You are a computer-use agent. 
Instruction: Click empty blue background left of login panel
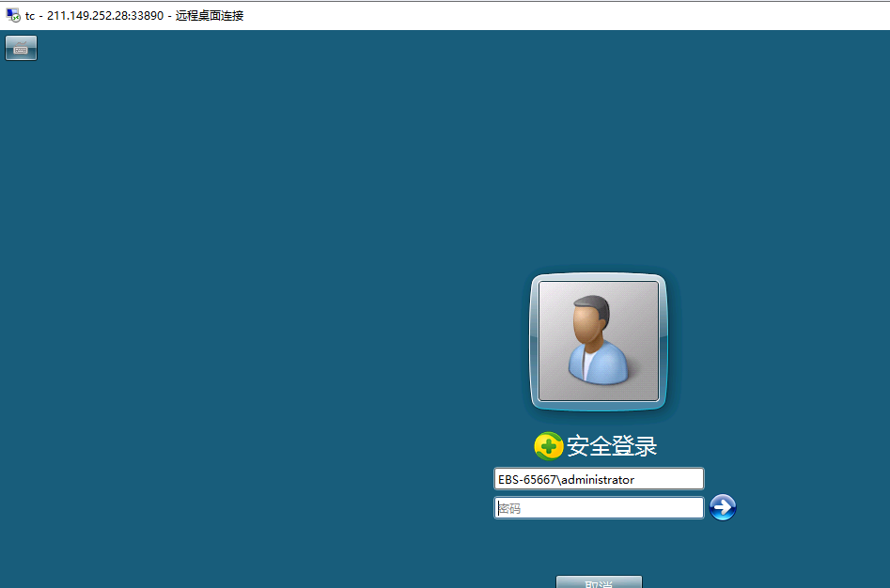point(235,329)
